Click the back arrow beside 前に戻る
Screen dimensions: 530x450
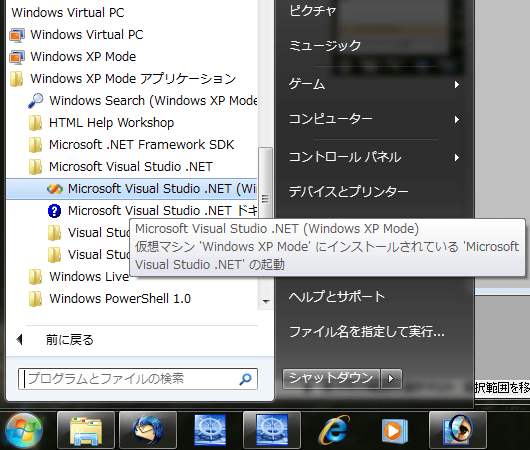coord(20,339)
